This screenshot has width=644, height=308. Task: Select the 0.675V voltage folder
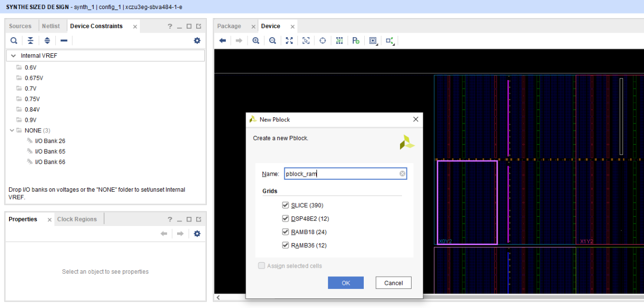(34, 78)
